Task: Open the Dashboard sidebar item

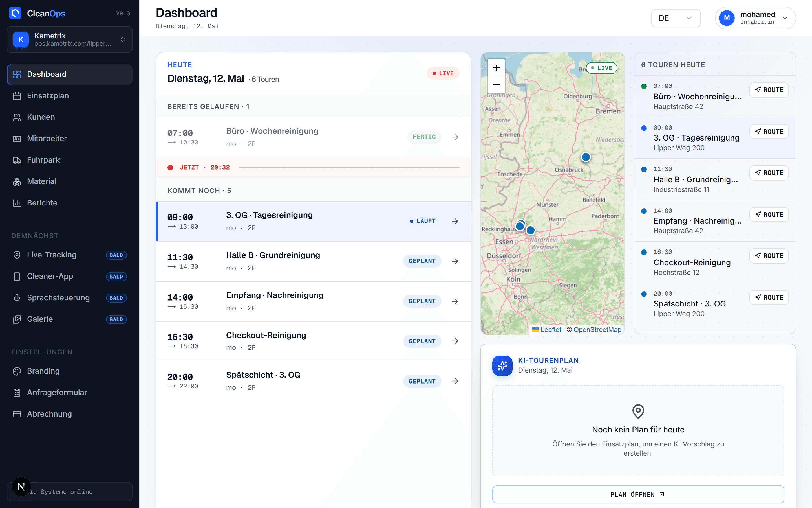Action: pyautogui.click(x=69, y=74)
